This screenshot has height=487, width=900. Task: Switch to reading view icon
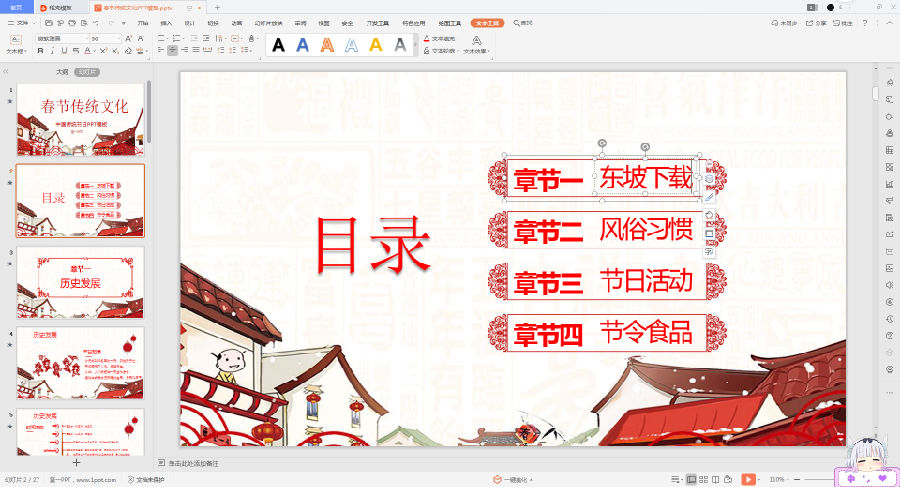(x=715, y=479)
